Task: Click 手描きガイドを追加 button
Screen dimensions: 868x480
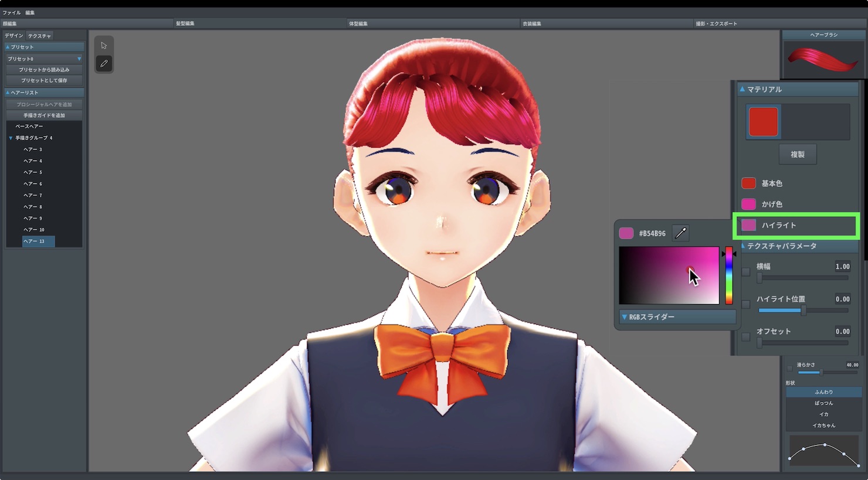Action: click(x=45, y=115)
